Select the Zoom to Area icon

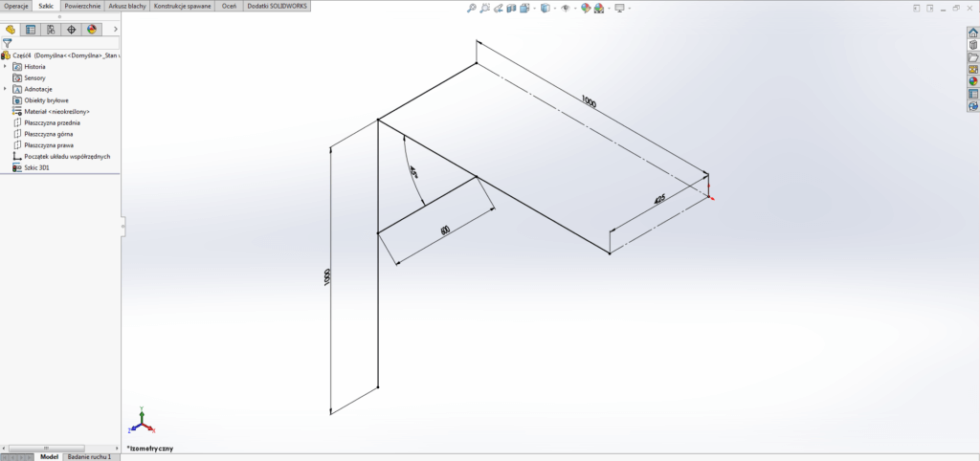pos(485,8)
